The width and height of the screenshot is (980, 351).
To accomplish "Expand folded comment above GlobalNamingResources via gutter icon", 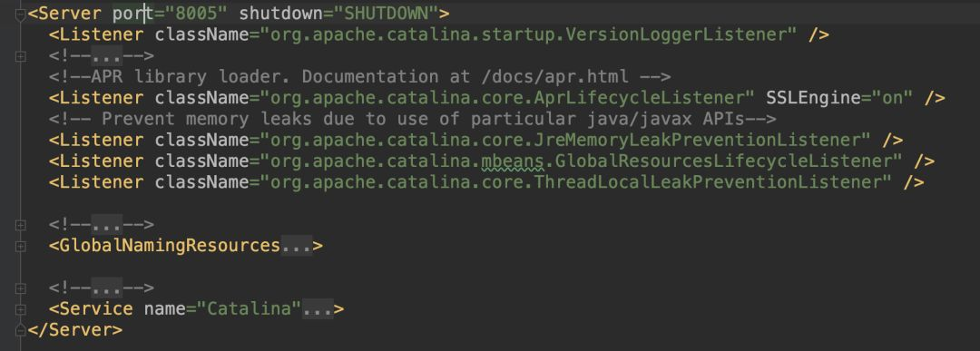I will click(21, 225).
